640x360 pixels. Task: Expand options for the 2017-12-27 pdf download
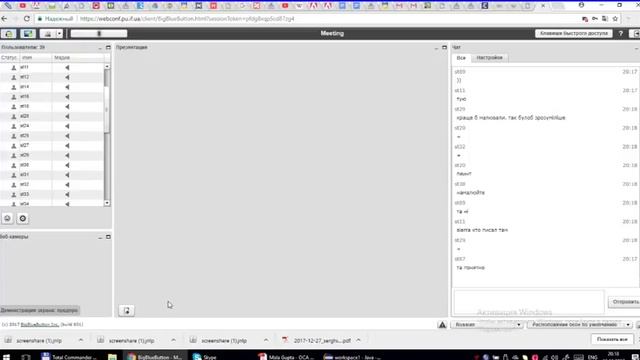(x=358, y=340)
